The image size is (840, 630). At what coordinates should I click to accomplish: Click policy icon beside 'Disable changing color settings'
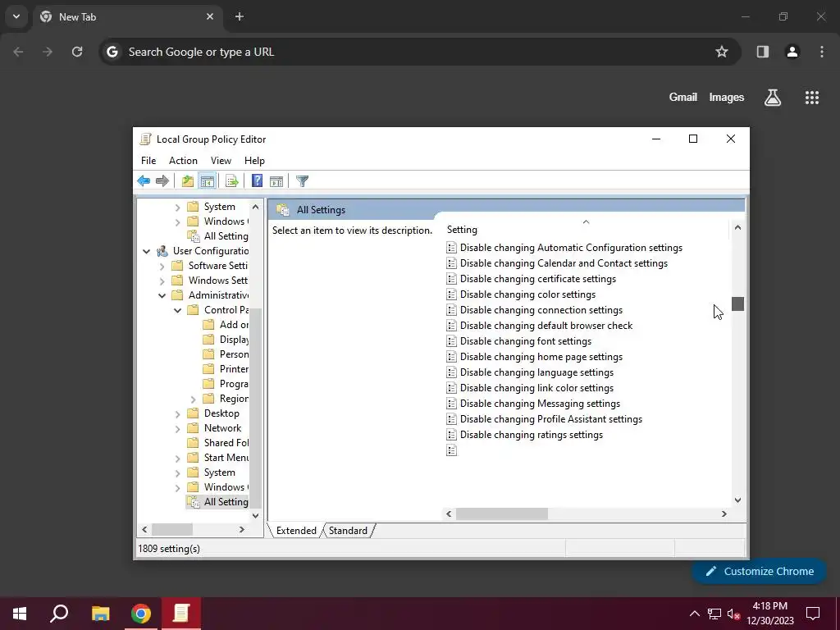(452, 294)
